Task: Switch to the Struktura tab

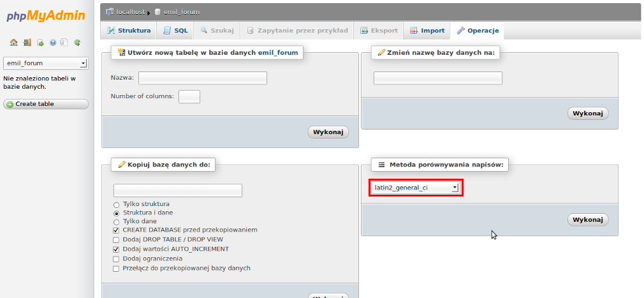Action: [x=129, y=31]
